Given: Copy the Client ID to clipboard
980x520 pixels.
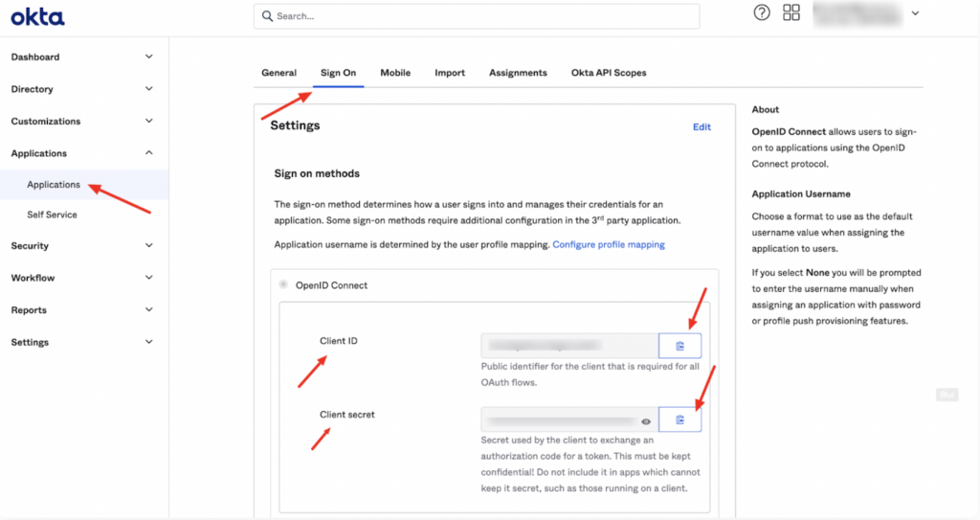Looking at the screenshot, I should 680,346.
